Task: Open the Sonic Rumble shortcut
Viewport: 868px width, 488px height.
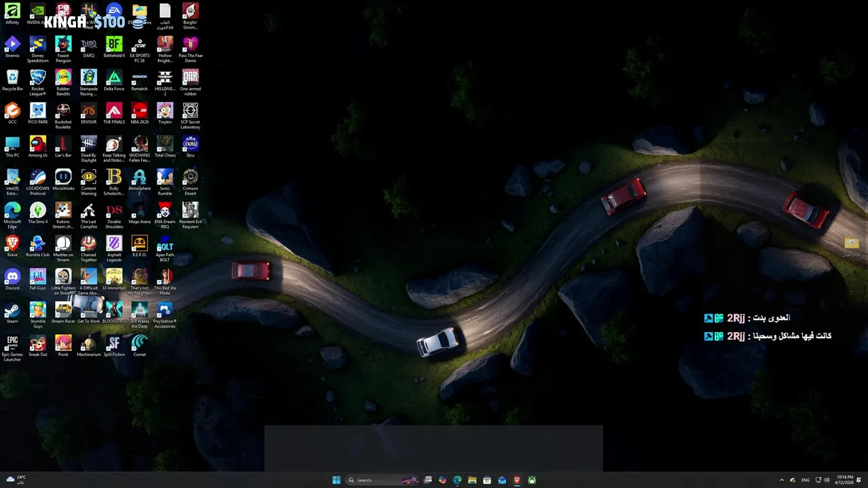Action: click(x=165, y=182)
